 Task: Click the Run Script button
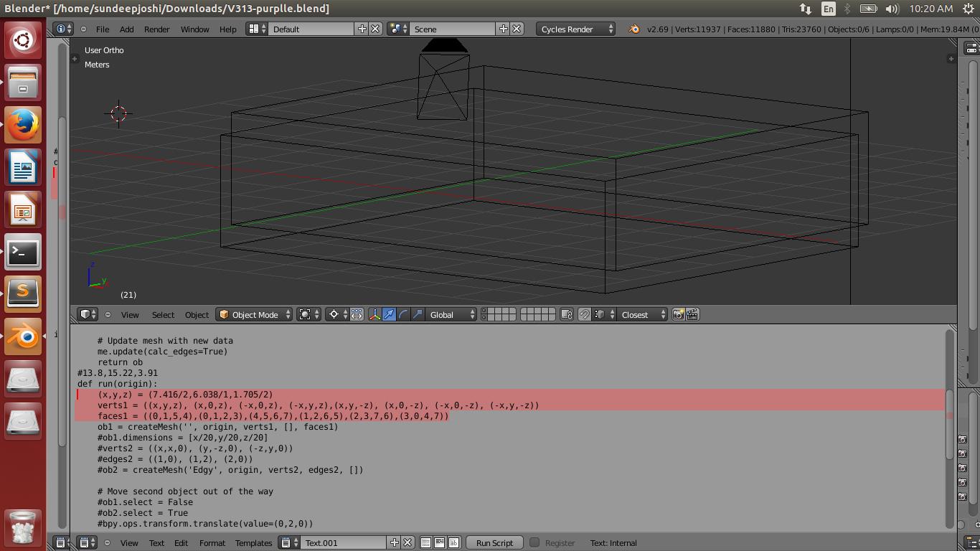click(494, 543)
